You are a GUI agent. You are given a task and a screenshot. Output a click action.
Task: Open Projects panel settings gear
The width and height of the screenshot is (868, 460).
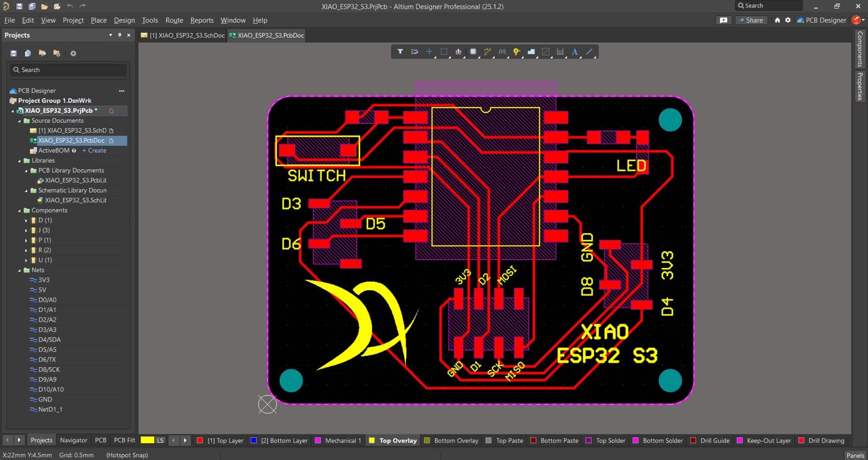click(x=73, y=53)
